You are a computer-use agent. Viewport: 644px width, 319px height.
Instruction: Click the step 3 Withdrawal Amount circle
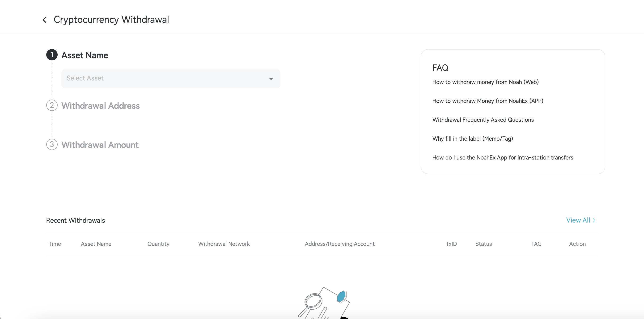52,144
